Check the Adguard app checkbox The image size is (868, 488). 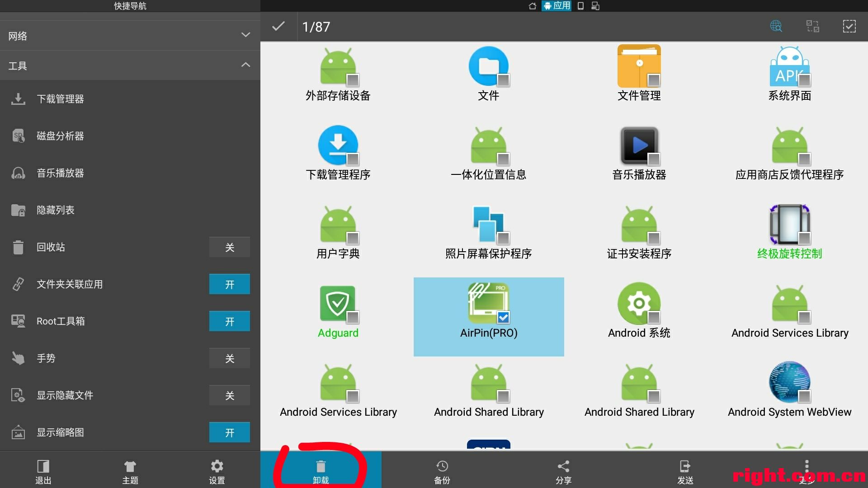coord(353,317)
